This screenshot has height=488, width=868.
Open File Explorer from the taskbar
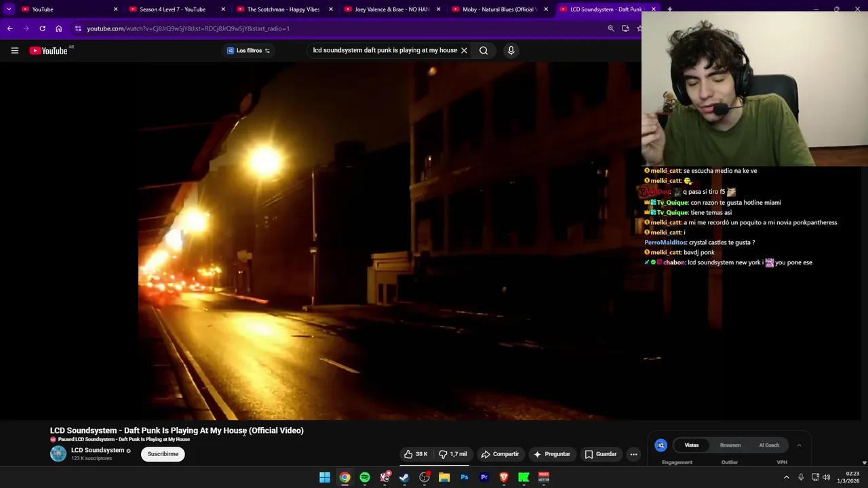(444, 477)
